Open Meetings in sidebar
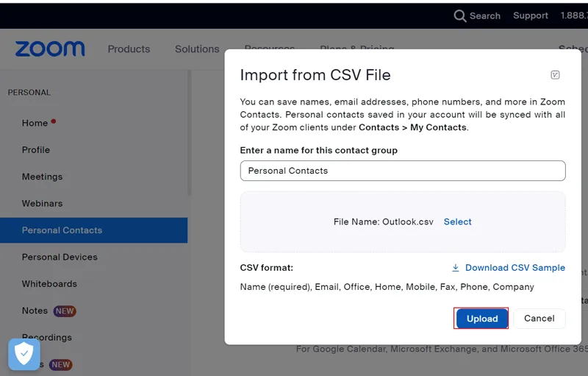 42,177
